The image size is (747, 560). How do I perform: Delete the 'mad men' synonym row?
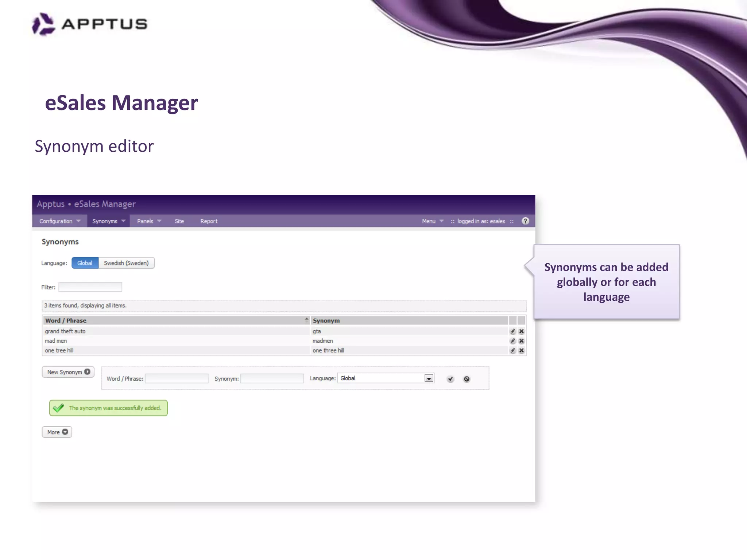521,341
